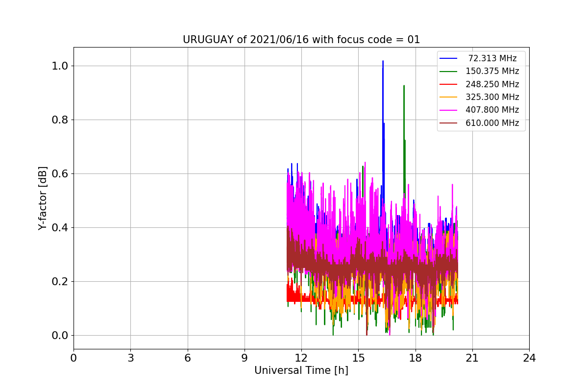Click the magenta line swatch in legend

pyautogui.click(x=448, y=110)
